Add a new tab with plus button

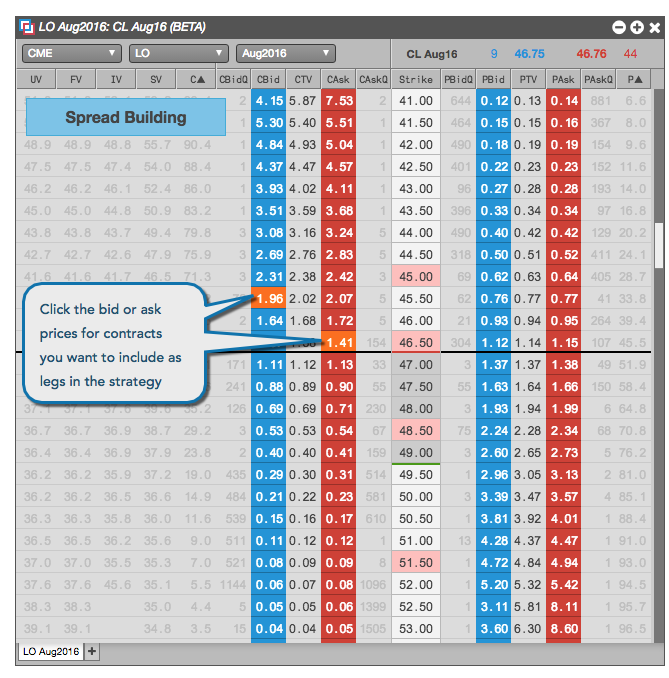(x=92, y=651)
